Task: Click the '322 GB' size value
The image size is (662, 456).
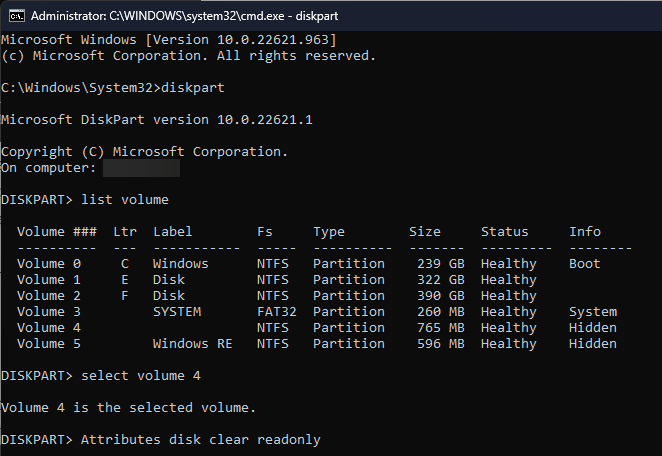Action: tap(441, 280)
